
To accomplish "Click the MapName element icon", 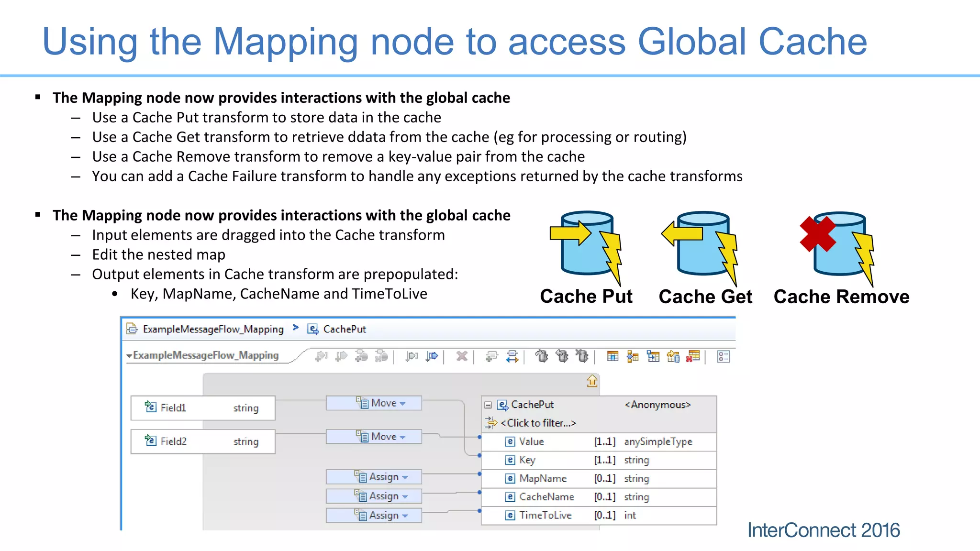I will click(511, 478).
